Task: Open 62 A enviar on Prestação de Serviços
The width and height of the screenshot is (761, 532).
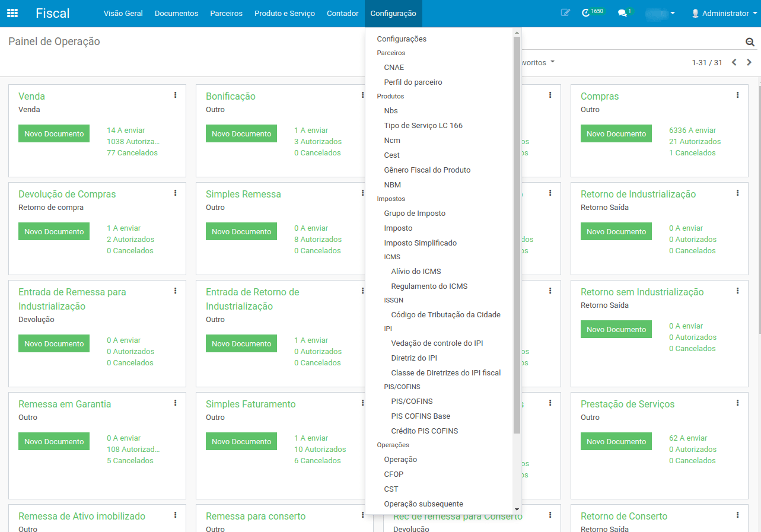Action: click(x=688, y=438)
